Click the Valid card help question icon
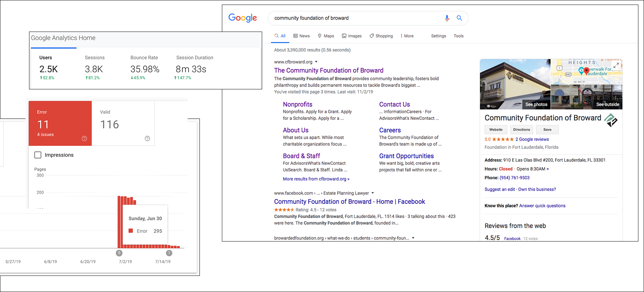The width and height of the screenshot is (644, 292). coord(147,138)
